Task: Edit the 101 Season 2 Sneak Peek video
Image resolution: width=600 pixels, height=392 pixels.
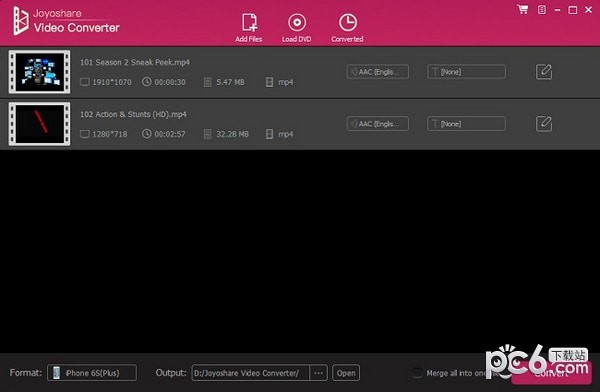Action: (544, 72)
